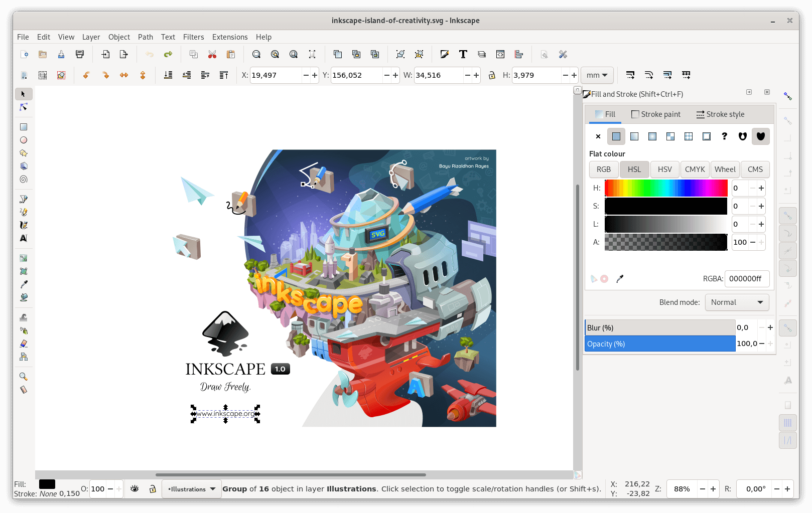Select the color Dropper tool
This screenshot has width=812, height=513.
23,284
